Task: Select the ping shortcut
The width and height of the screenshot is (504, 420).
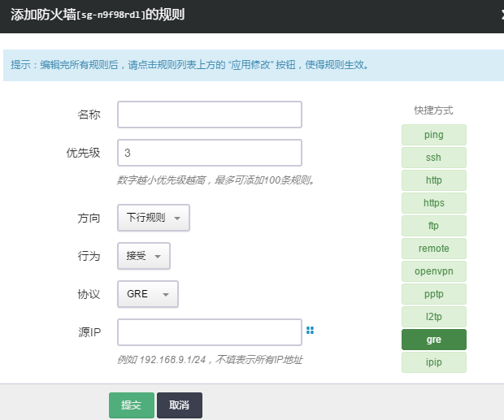Action: pos(433,135)
